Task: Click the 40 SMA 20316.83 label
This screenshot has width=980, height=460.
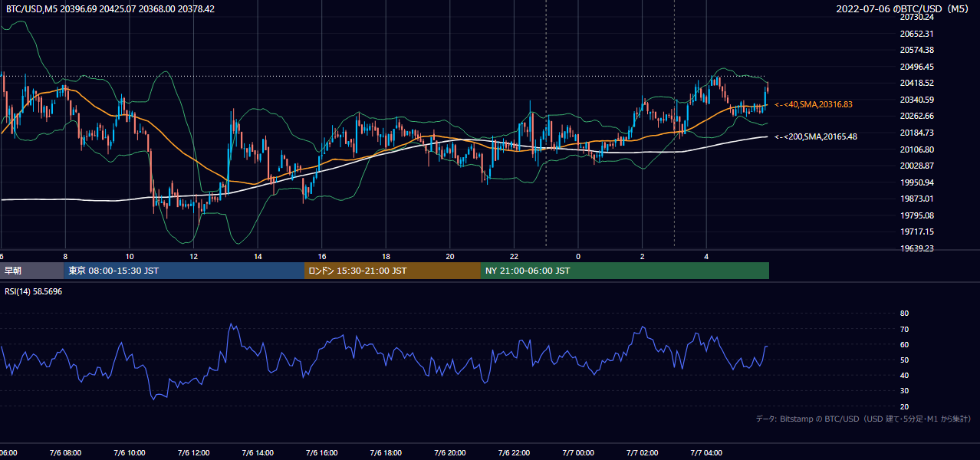Action: pos(814,104)
